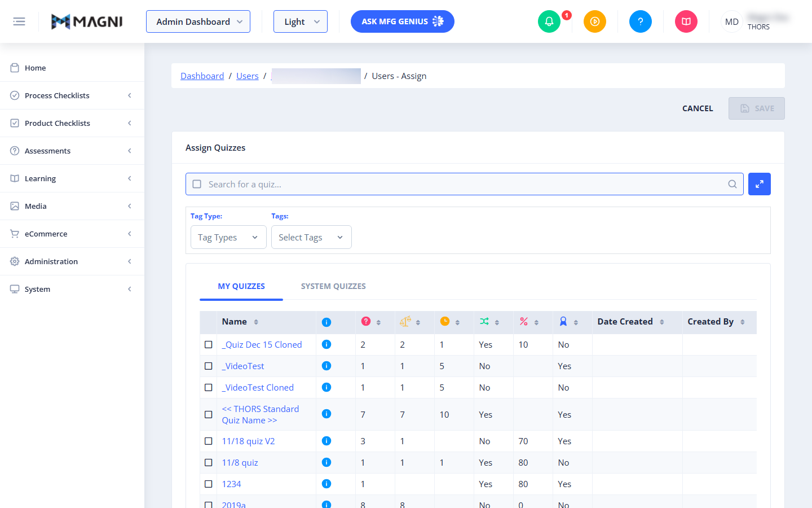Toggle select-all checkbox in search bar
Screen dimensions: 812x508
tap(197, 184)
